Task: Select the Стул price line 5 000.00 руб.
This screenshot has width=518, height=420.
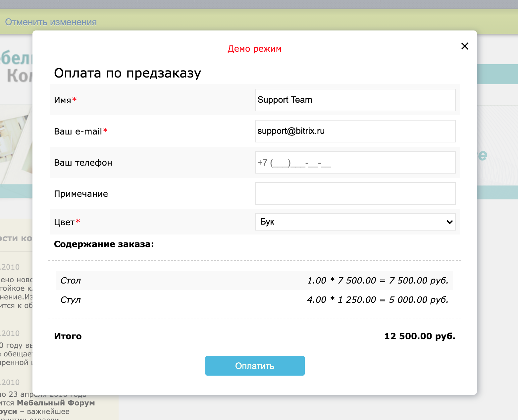Action: pyautogui.click(x=378, y=300)
